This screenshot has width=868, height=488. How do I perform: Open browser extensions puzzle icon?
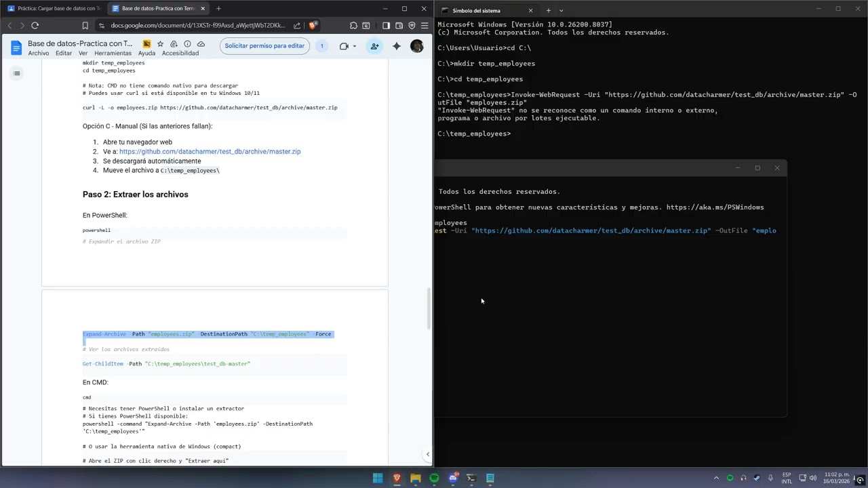pos(353,26)
